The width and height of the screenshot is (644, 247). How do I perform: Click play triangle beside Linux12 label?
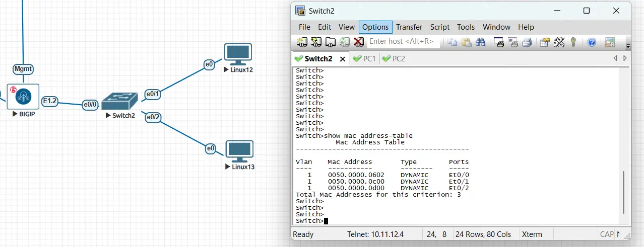(x=226, y=70)
